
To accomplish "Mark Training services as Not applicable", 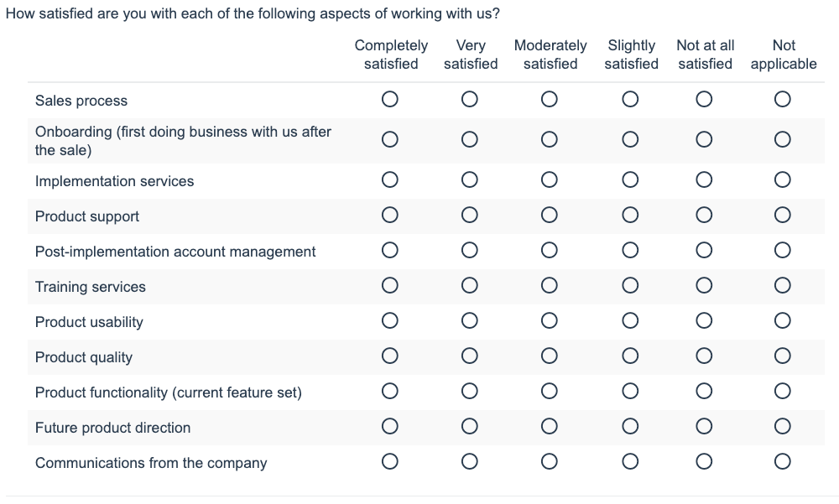I will coord(782,286).
